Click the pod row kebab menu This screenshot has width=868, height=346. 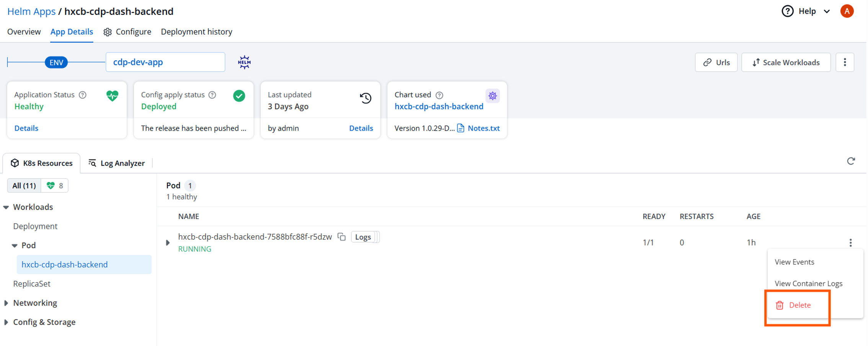click(x=850, y=243)
